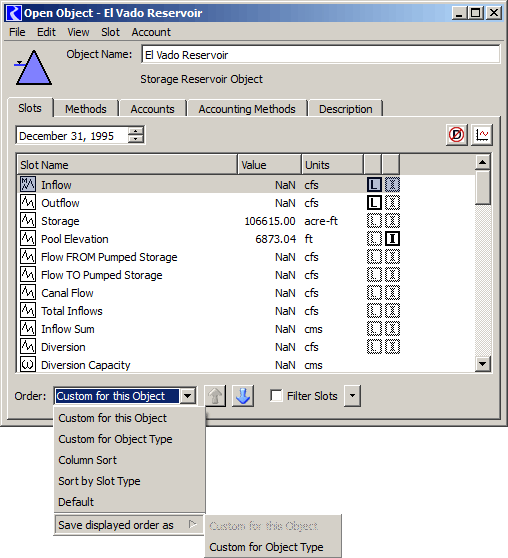Choose Sort by Slot Type option
Image resolution: width=508 pixels, height=558 pixels.
[99, 481]
